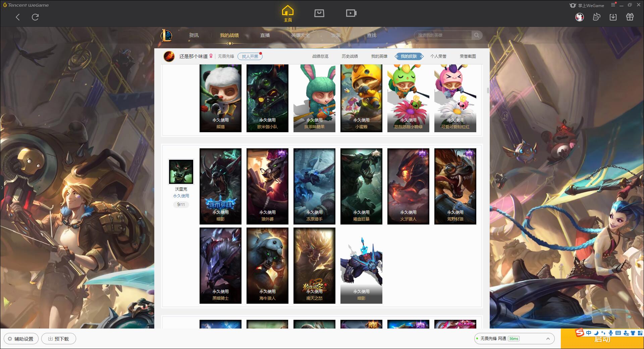Open the 悠哉悠哉小碧绿 skin card
The width and height of the screenshot is (644, 349).
408,98
